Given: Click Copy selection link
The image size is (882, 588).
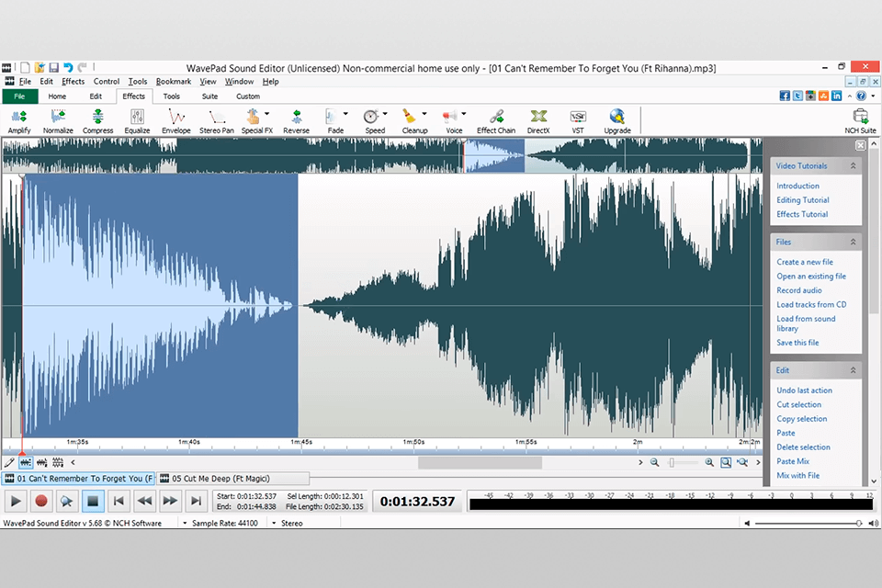Looking at the screenshot, I should pos(801,419).
